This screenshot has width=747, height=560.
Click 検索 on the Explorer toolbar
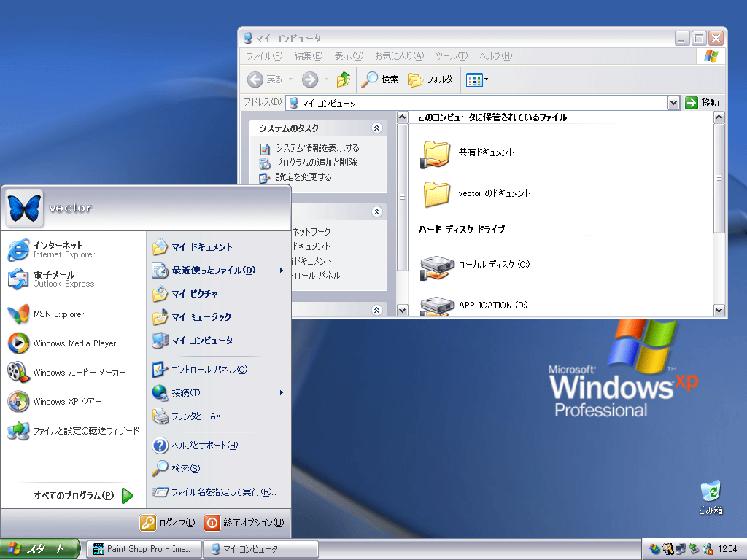[379, 79]
